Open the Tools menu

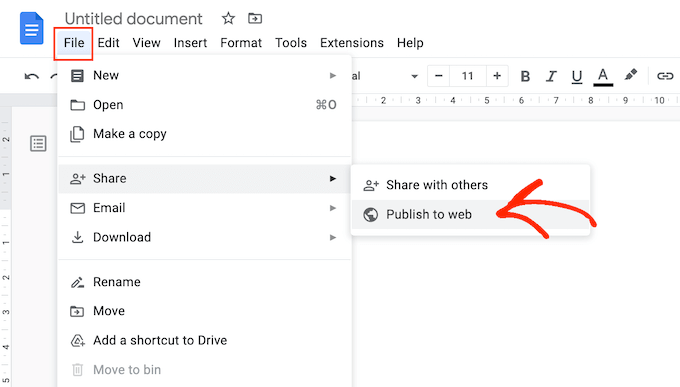(x=291, y=43)
